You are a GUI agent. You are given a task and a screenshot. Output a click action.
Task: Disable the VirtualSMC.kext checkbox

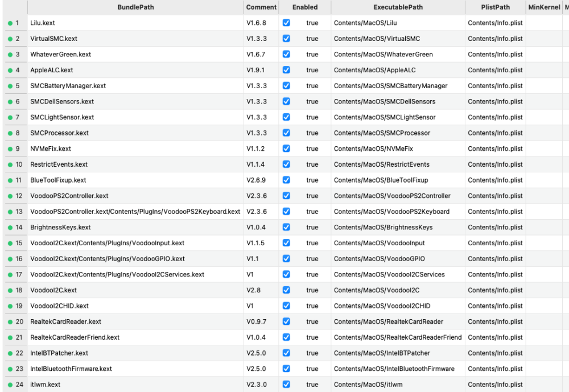pos(286,39)
